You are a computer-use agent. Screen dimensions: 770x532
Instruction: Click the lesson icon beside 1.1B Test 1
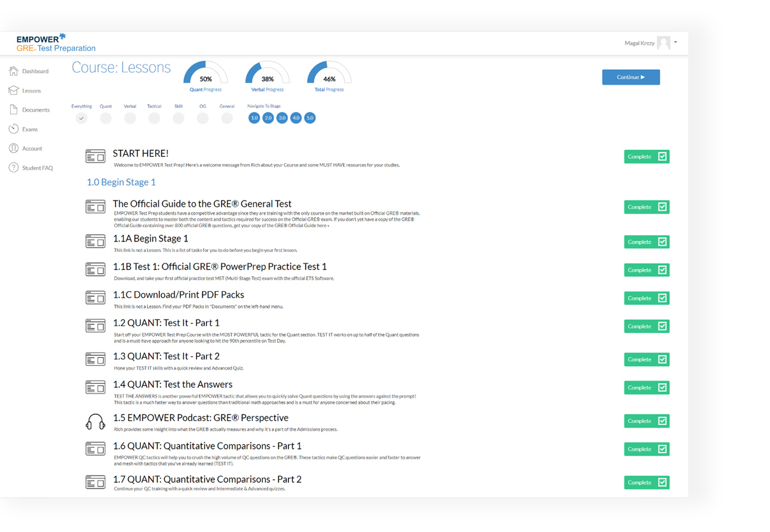95,270
